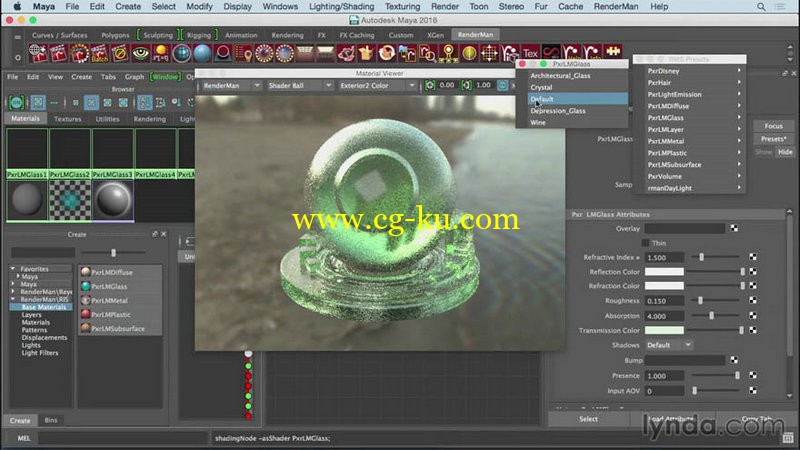This screenshot has width=800, height=450.
Task: Click the PxrLMSubsurface create node button
Action: [121, 329]
